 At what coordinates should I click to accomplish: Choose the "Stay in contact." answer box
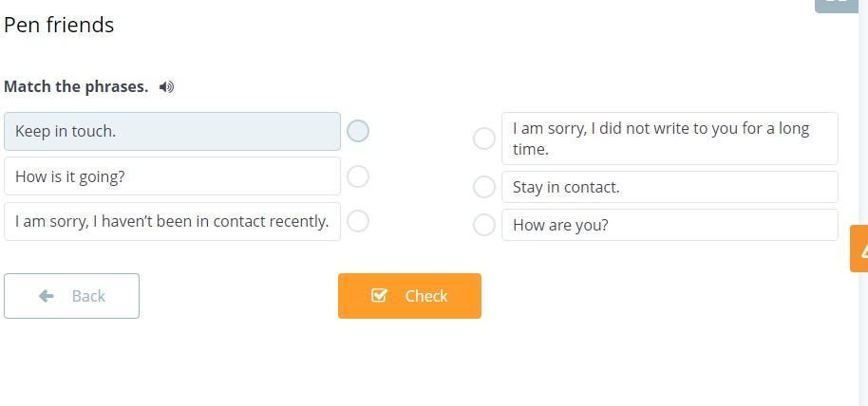[670, 187]
